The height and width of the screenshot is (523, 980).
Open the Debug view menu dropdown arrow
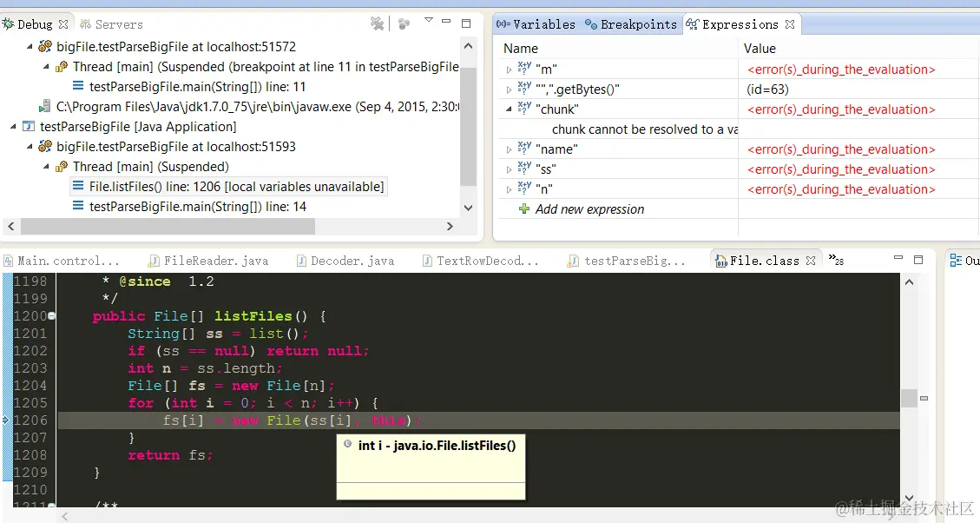pyautogui.click(x=428, y=21)
